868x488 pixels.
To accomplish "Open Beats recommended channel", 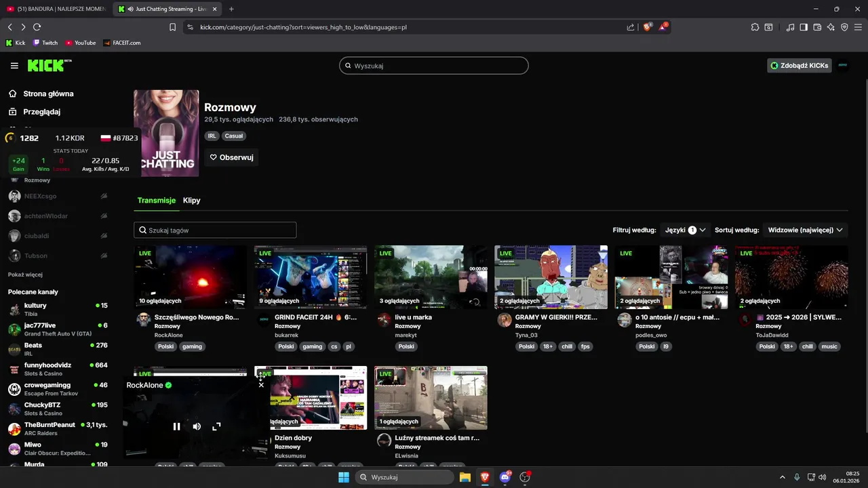I will 58,349.
